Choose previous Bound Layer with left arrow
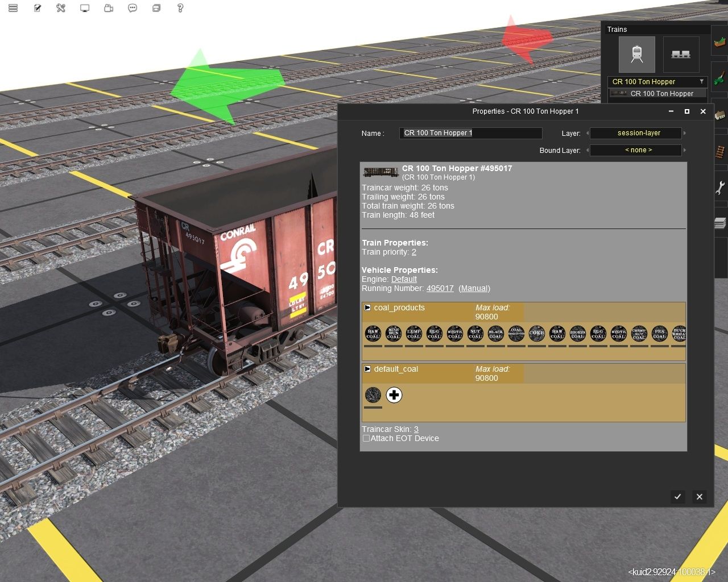 pyautogui.click(x=587, y=150)
